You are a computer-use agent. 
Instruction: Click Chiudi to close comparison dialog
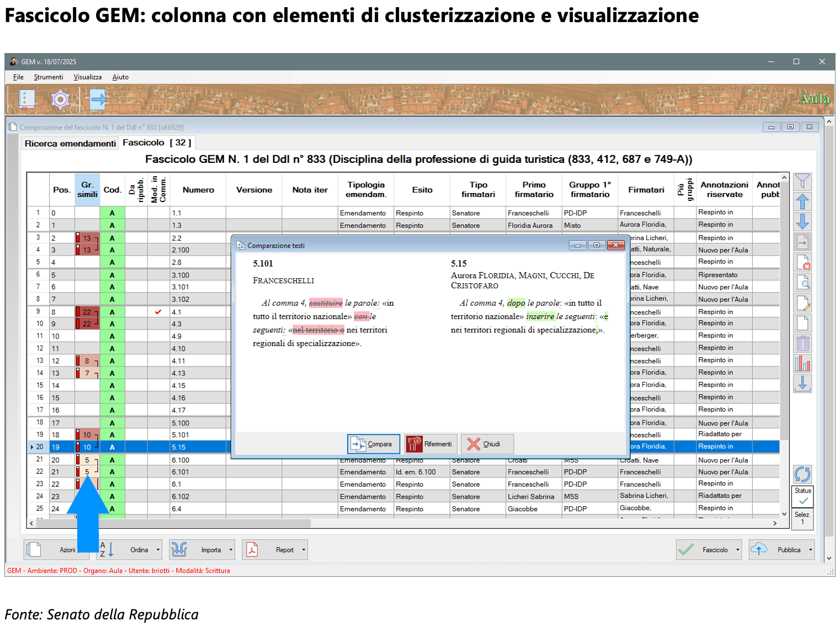(487, 444)
